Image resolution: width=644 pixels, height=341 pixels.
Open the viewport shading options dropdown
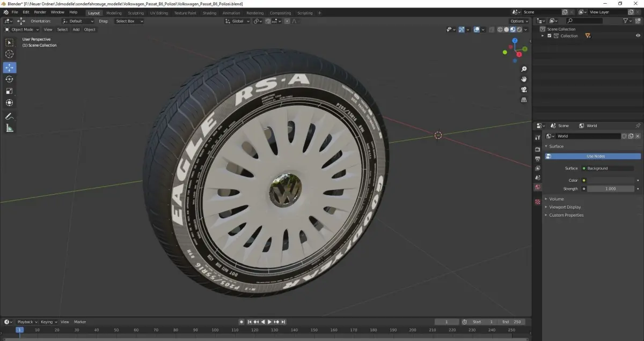[x=525, y=29]
